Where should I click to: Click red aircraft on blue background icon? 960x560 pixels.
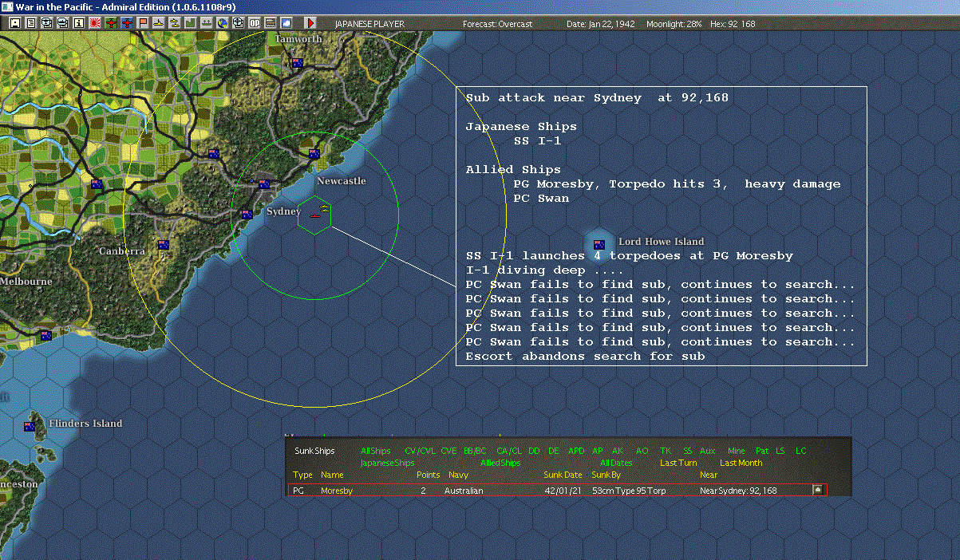[127, 23]
